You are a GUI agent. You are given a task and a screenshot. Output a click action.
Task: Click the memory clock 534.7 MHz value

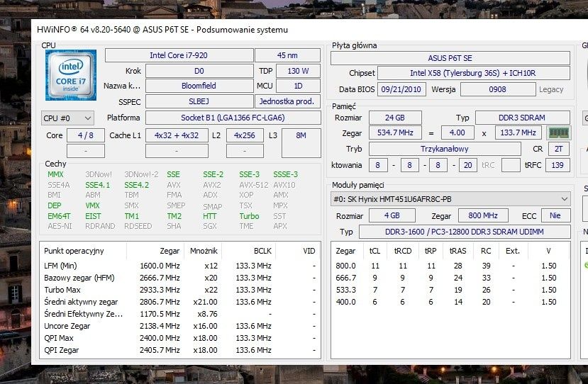(x=395, y=132)
